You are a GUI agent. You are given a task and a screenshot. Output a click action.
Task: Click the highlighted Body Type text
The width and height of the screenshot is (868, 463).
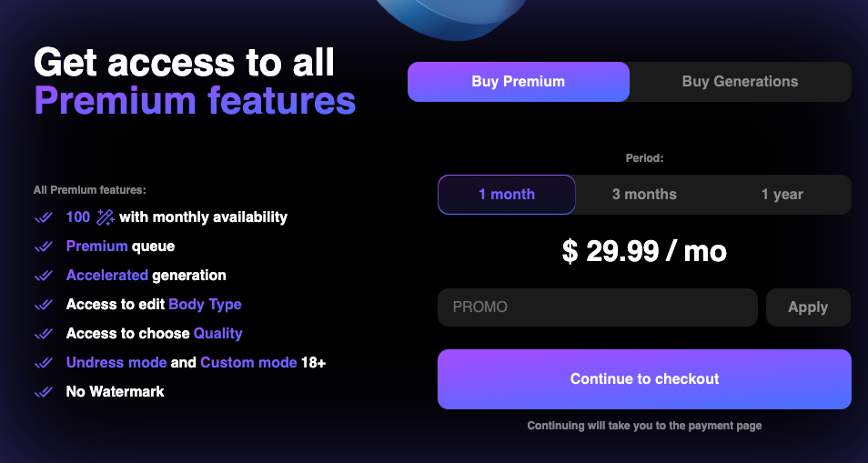click(x=205, y=305)
